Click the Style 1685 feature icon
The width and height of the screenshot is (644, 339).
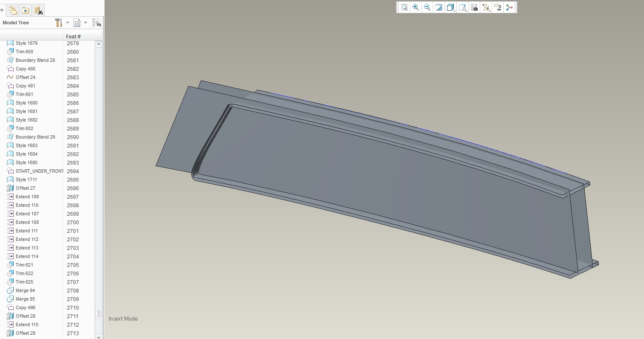(10, 162)
